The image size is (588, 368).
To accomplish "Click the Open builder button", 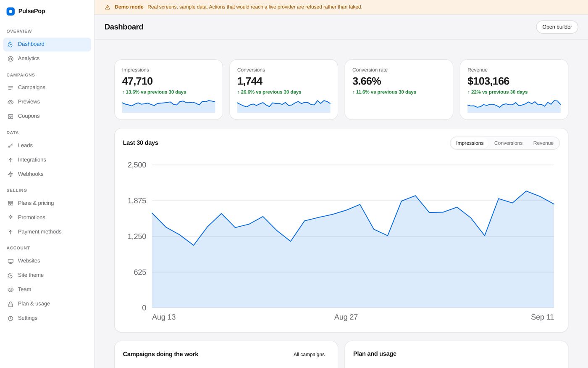I will click(x=557, y=27).
